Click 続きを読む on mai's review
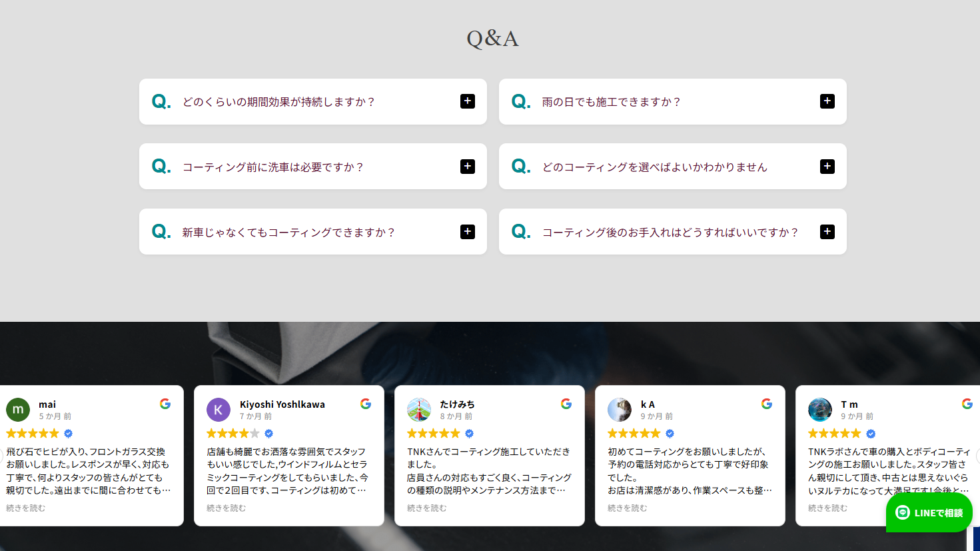This screenshot has width=980, height=551. 26,508
